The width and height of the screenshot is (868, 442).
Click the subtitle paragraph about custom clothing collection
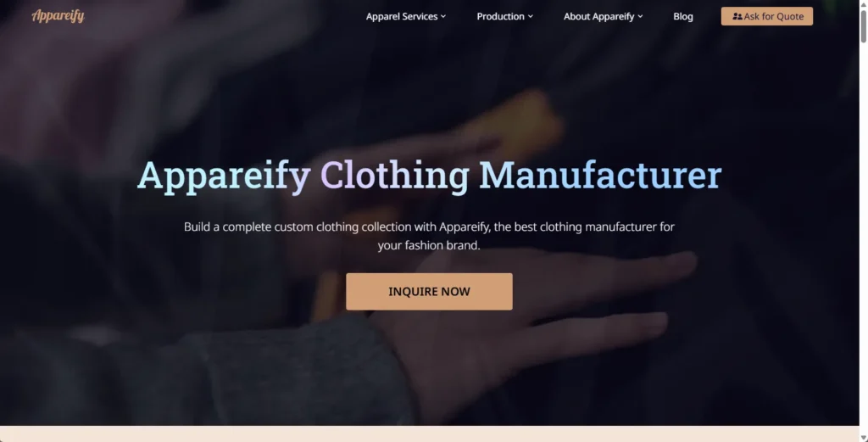[429, 236]
